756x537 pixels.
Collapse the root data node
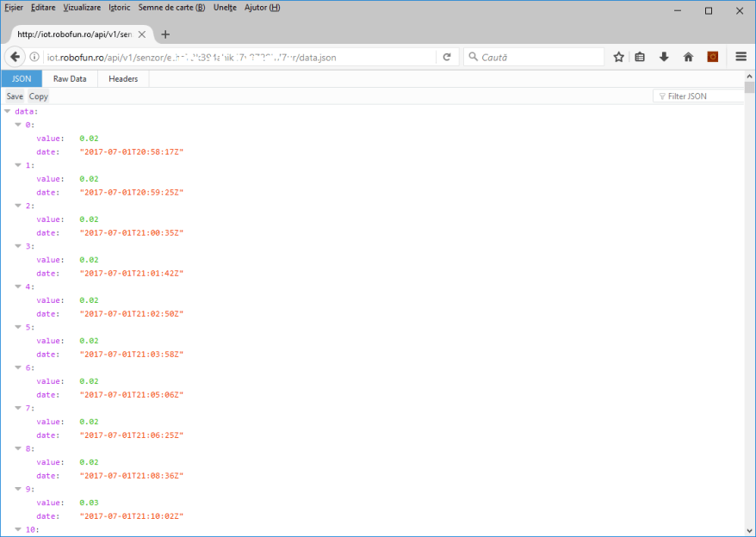8,111
